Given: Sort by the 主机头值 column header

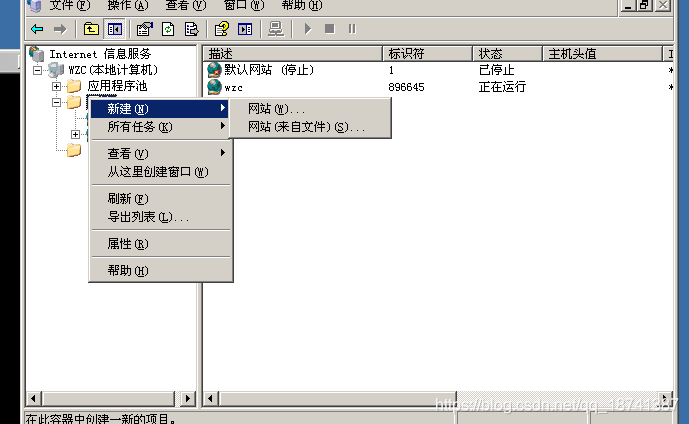Looking at the screenshot, I should [602, 54].
